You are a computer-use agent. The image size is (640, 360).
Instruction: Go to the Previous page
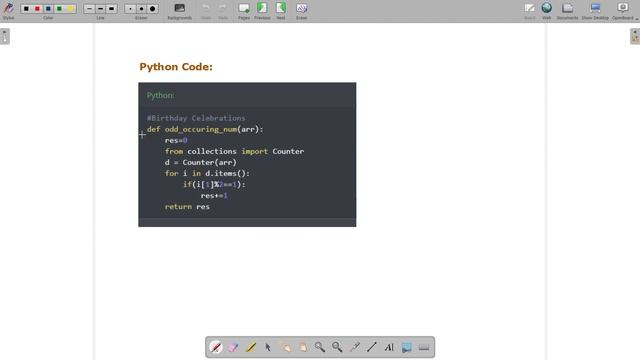point(262,11)
